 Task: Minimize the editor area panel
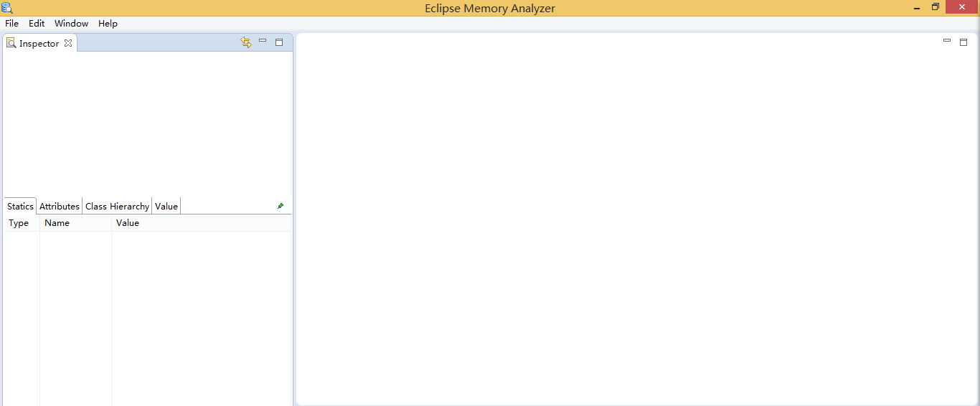(x=947, y=41)
